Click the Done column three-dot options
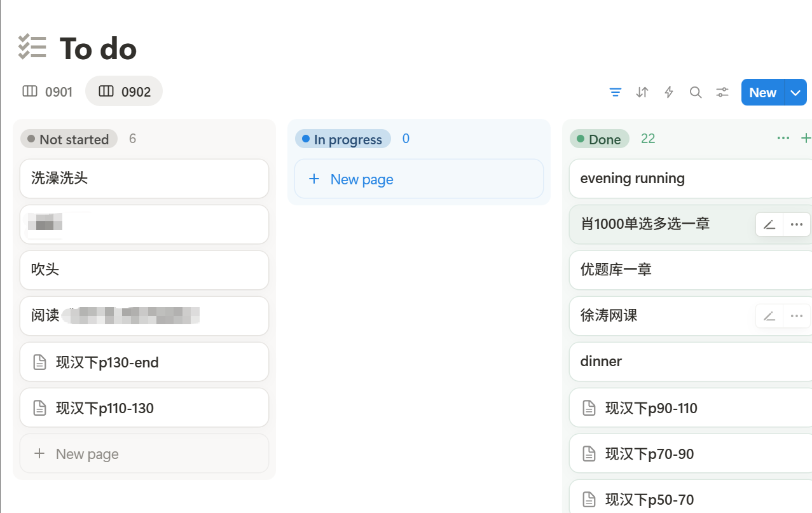Screen dimensions: 812x513 click(783, 138)
